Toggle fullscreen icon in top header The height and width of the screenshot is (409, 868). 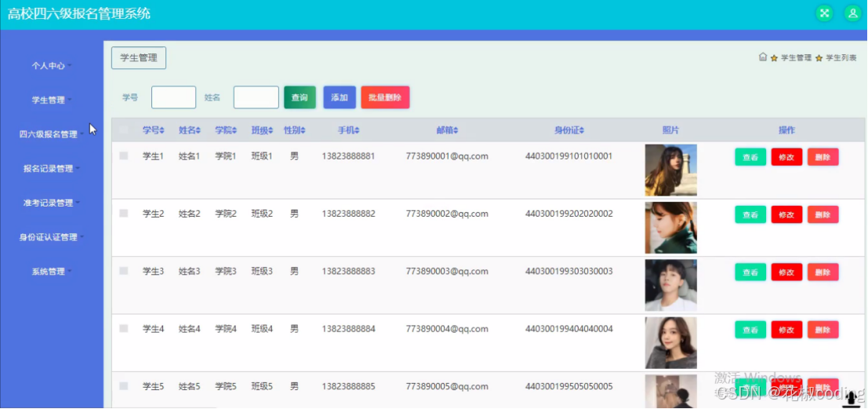click(824, 14)
